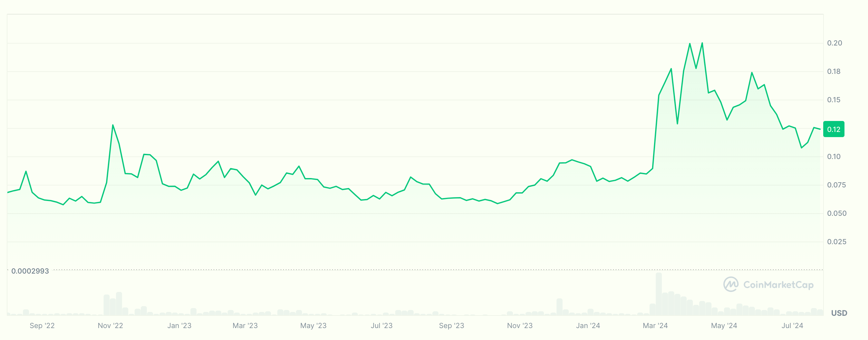Viewport: 868px width, 340px height.
Task: Click the CoinMarketCap watermark text
Action: (778, 285)
